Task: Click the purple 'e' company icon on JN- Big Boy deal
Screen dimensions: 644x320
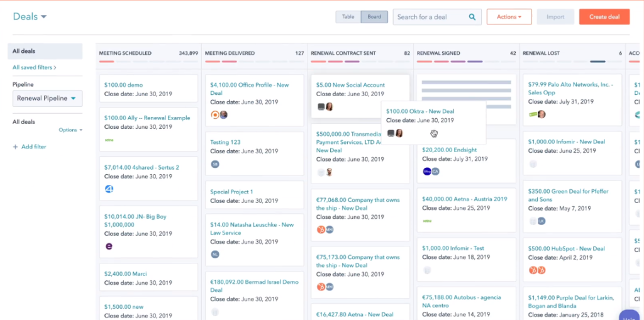Action: pos(109,246)
